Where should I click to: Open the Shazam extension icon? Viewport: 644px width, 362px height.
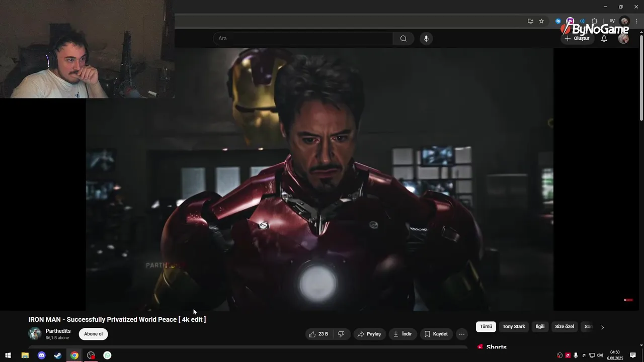tap(558, 21)
